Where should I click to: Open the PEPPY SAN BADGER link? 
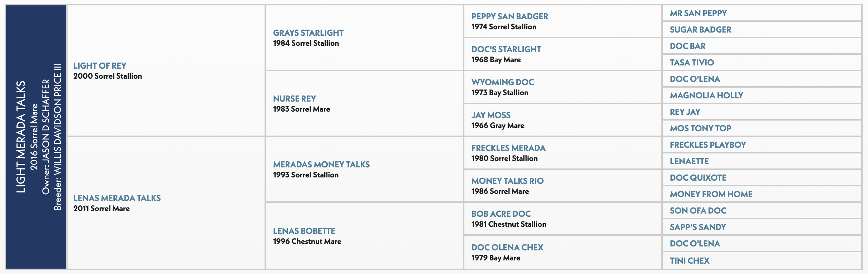509,16
